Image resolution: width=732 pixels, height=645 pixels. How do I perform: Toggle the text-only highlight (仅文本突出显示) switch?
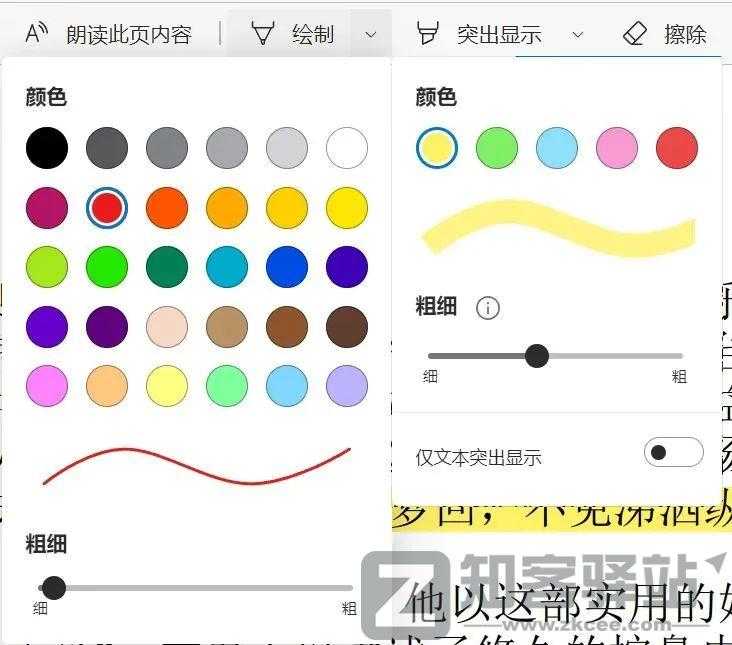(x=674, y=453)
